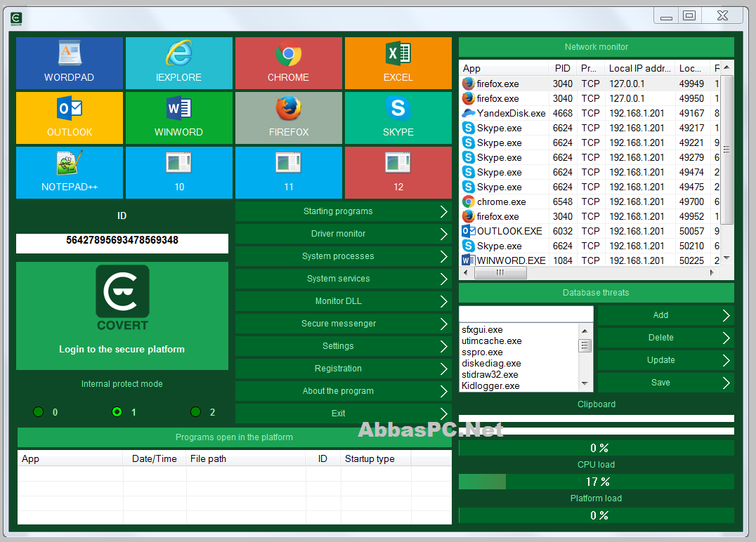Open Driver monitor menu entry
Screen dimensions: 756x542
coord(344,234)
